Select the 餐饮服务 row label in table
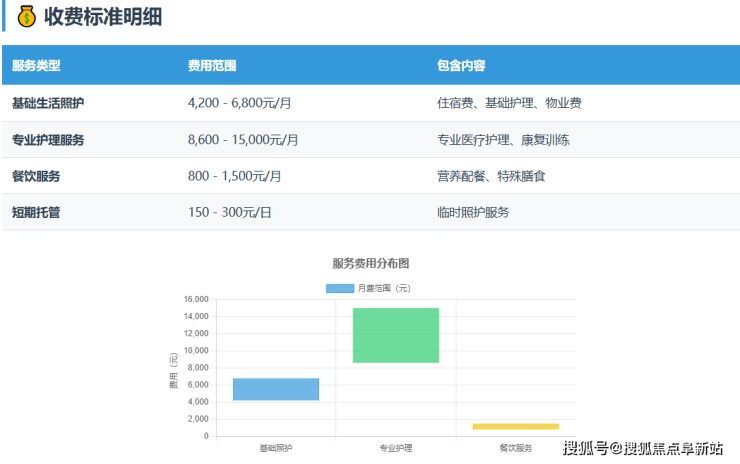 (36, 176)
